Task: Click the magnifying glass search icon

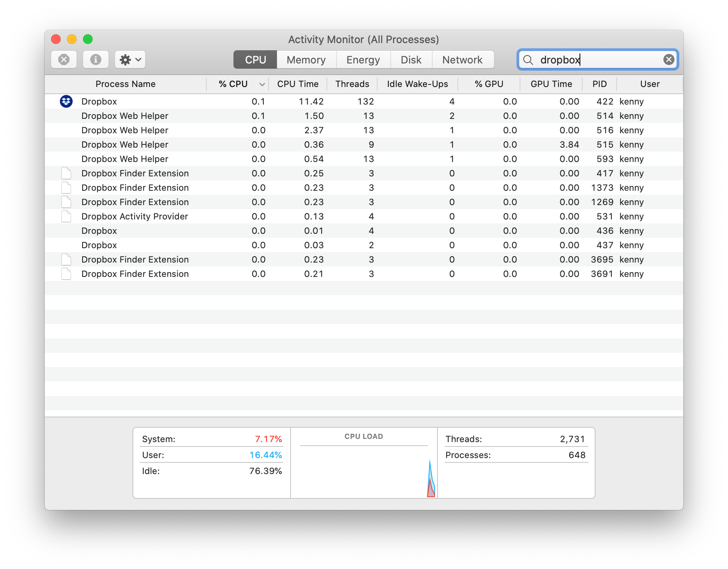Action: (528, 60)
